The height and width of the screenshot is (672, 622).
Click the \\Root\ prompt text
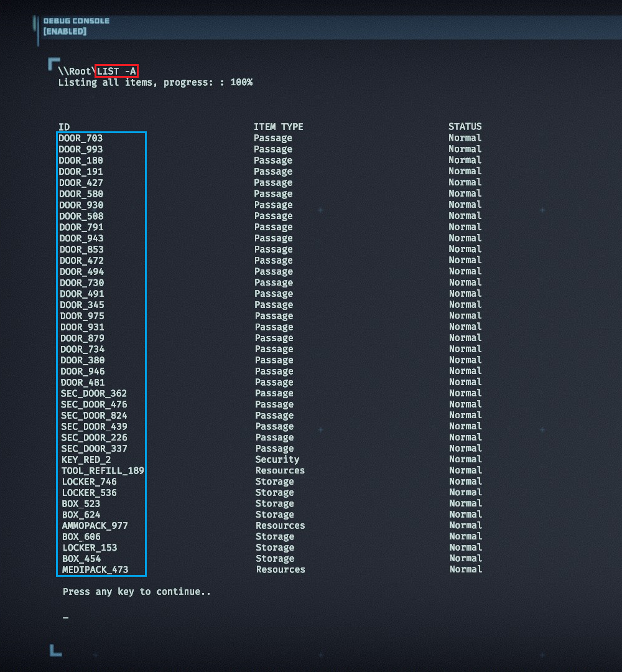tap(77, 71)
